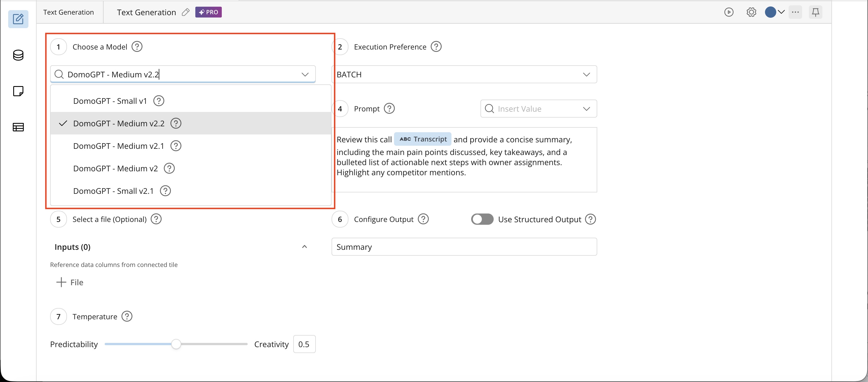The image size is (868, 382).
Task: Show help for Prompt
Action: pos(389,109)
